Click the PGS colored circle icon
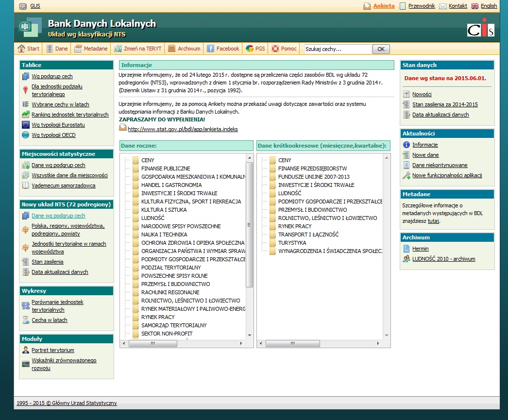 coord(250,49)
